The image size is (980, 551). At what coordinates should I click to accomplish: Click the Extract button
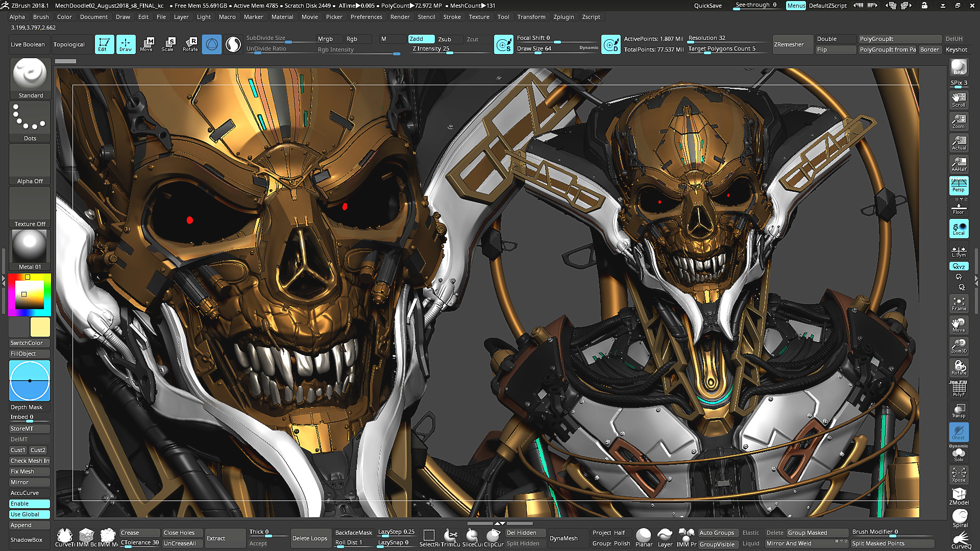click(225, 538)
